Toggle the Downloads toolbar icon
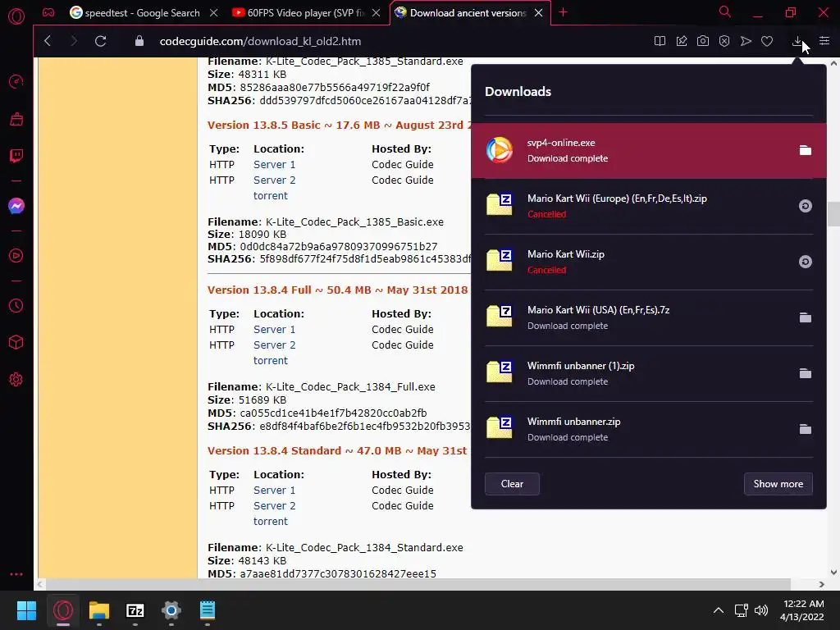The image size is (840, 630). point(797,41)
